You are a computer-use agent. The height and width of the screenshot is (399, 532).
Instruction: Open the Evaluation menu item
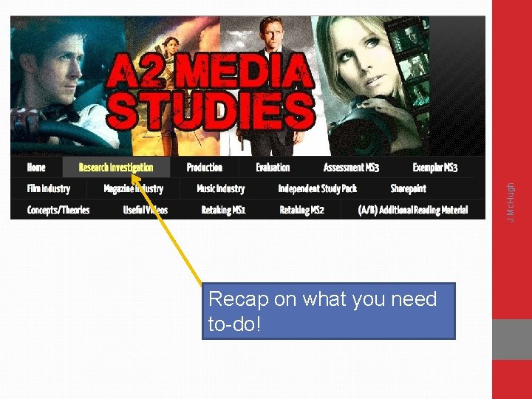coord(273,167)
